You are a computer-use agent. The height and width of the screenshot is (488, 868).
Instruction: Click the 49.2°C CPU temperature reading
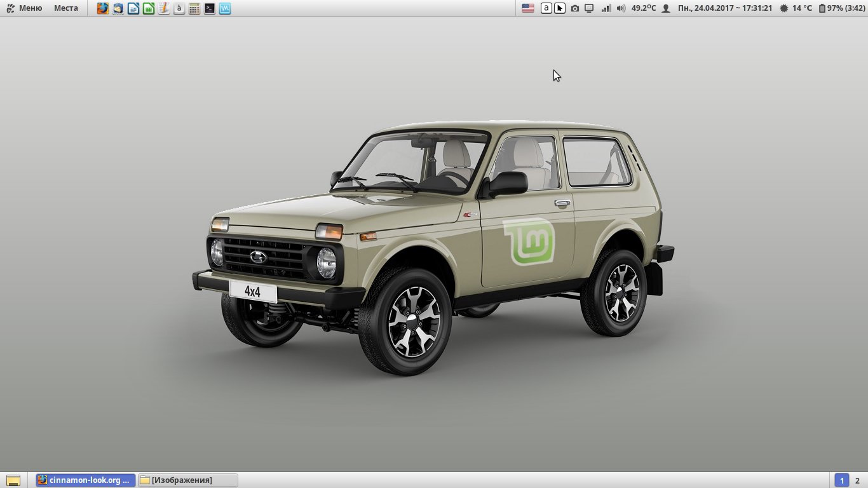(644, 8)
